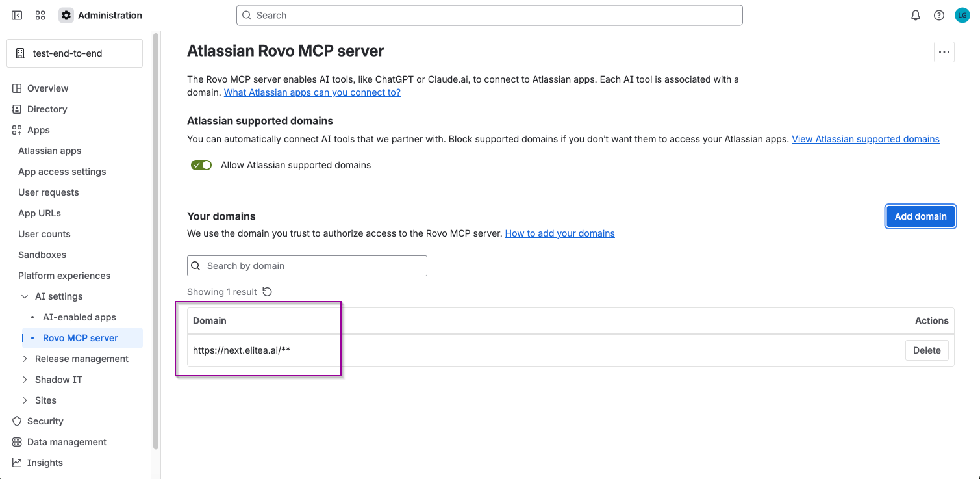Click the Administration gear icon
Viewport: 980px width, 479px height.
[66, 15]
